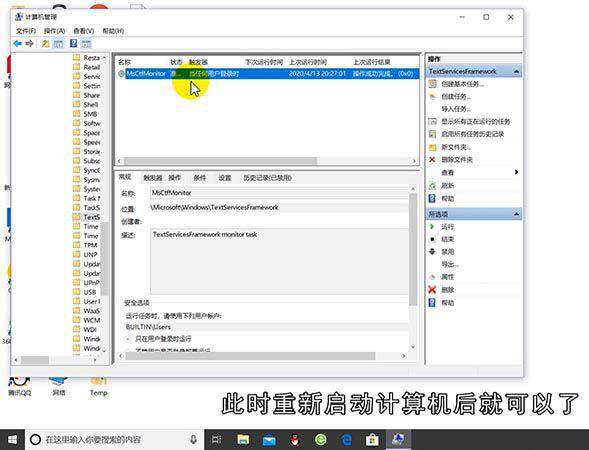Click the 描述 description text box

click(279, 261)
